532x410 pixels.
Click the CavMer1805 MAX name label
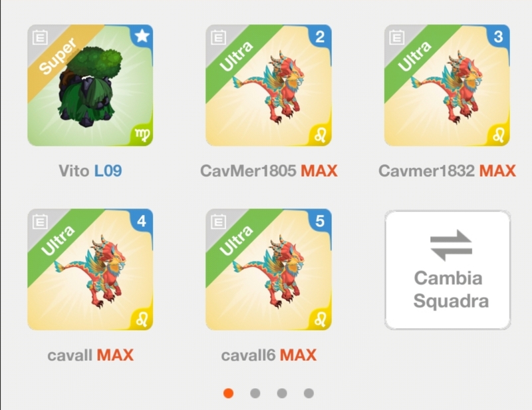click(x=269, y=170)
